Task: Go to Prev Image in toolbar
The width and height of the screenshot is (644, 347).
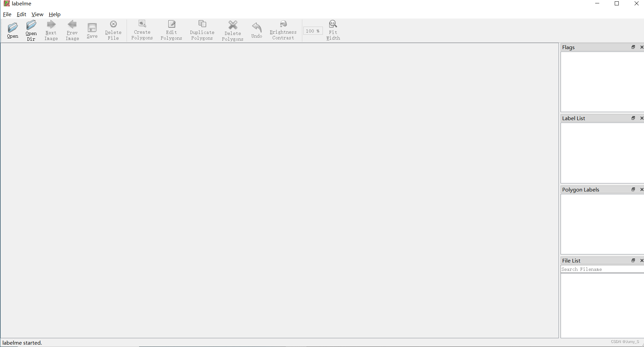Action: pos(72,30)
